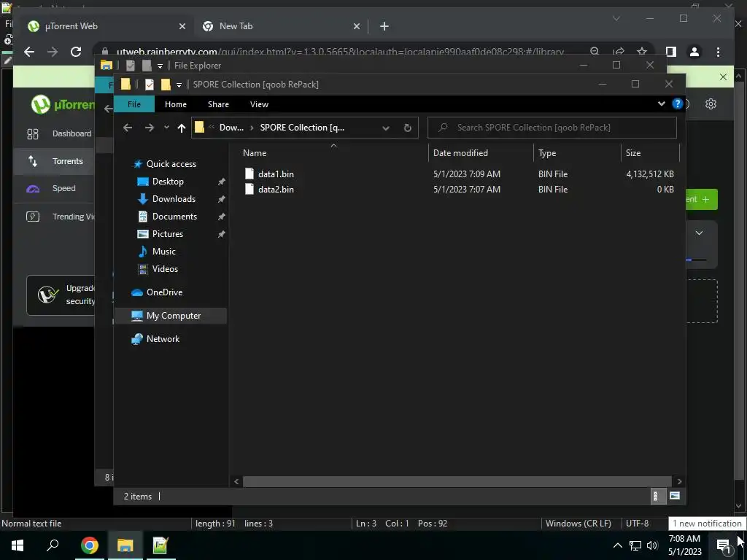Click the Search SPORE Collection field
The image size is (747, 560).
552,128
